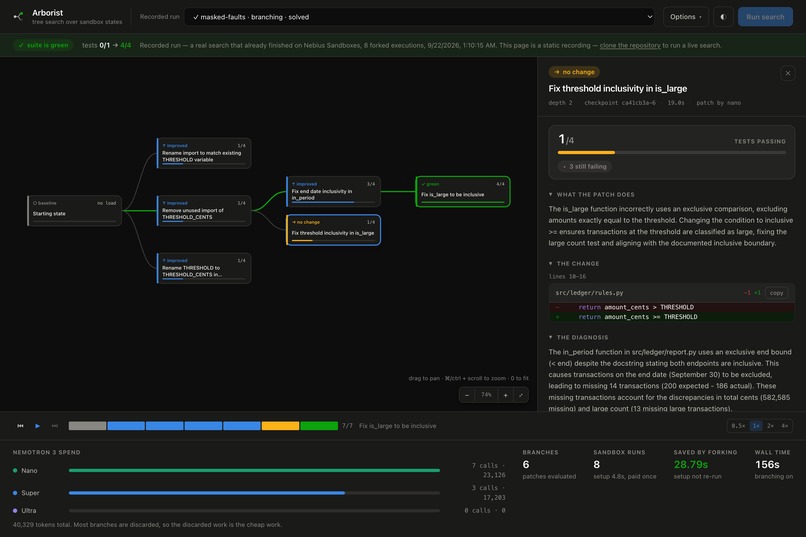Set playback speed to 0.5×
Screen dimensions: 806x537
(x=738, y=425)
